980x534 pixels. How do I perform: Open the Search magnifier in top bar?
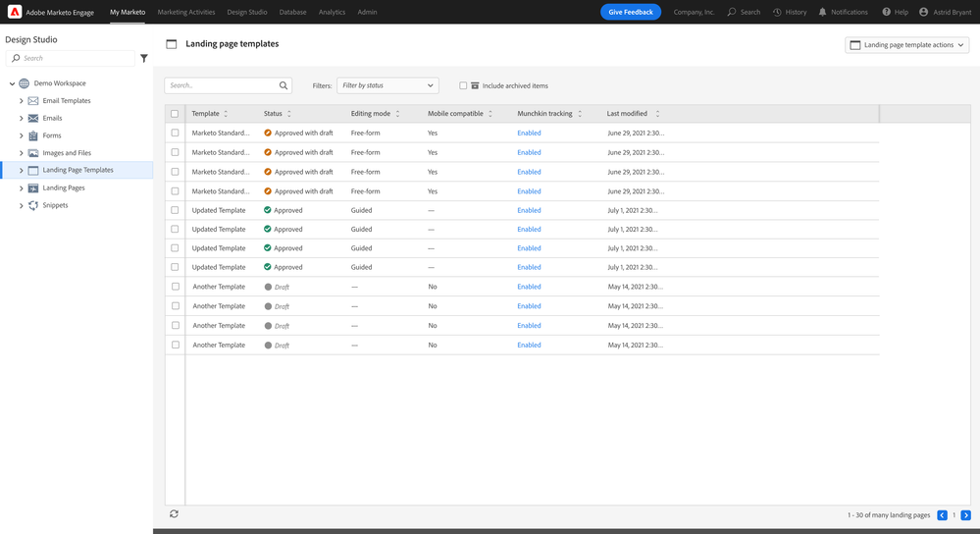pyautogui.click(x=731, y=12)
